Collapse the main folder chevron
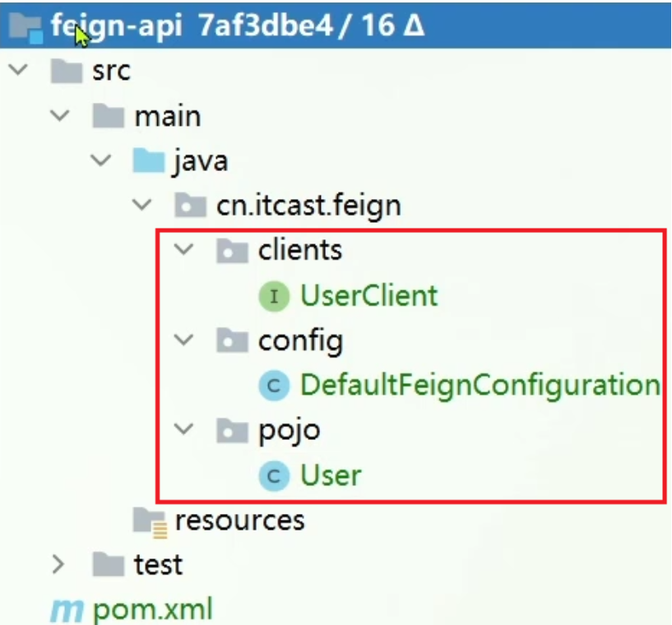The height and width of the screenshot is (625, 672). tap(59, 116)
